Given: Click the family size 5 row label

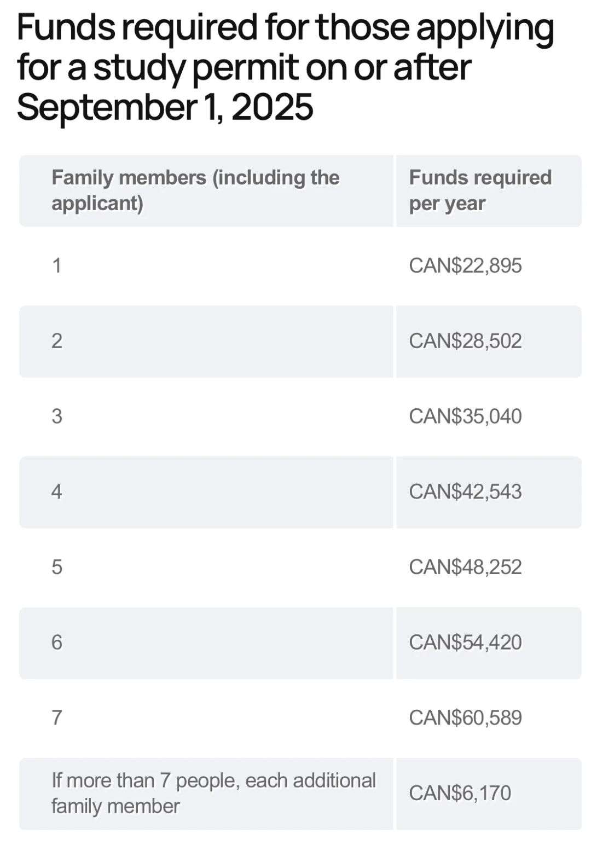Looking at the screenshot, I should (56, 567).
